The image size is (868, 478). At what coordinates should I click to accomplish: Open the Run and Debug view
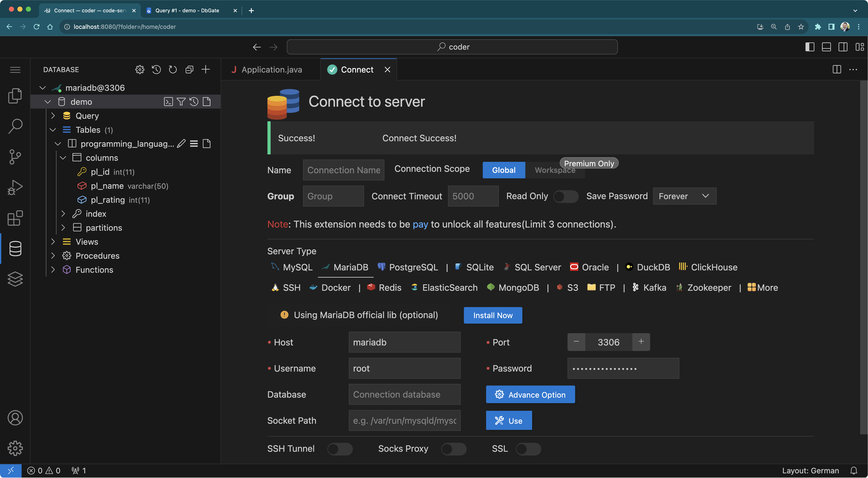click(15, 187)
